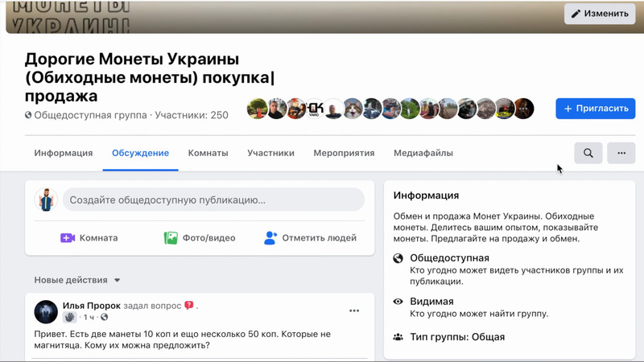The width and height of the screenshot is (644, 362).
Task: Go to the Мероприятия tab
Action: (x=344, y=153)
